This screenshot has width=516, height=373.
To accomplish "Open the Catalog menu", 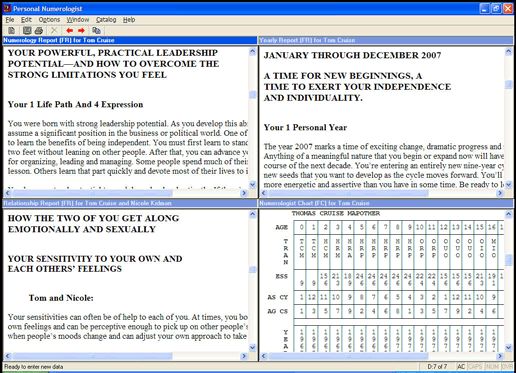I will click(106, 20).
